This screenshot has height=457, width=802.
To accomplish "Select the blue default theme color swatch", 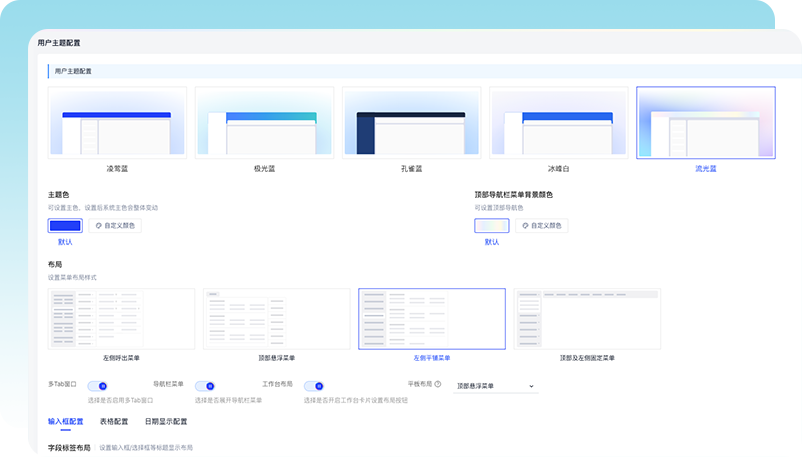I will click(65, 226).
